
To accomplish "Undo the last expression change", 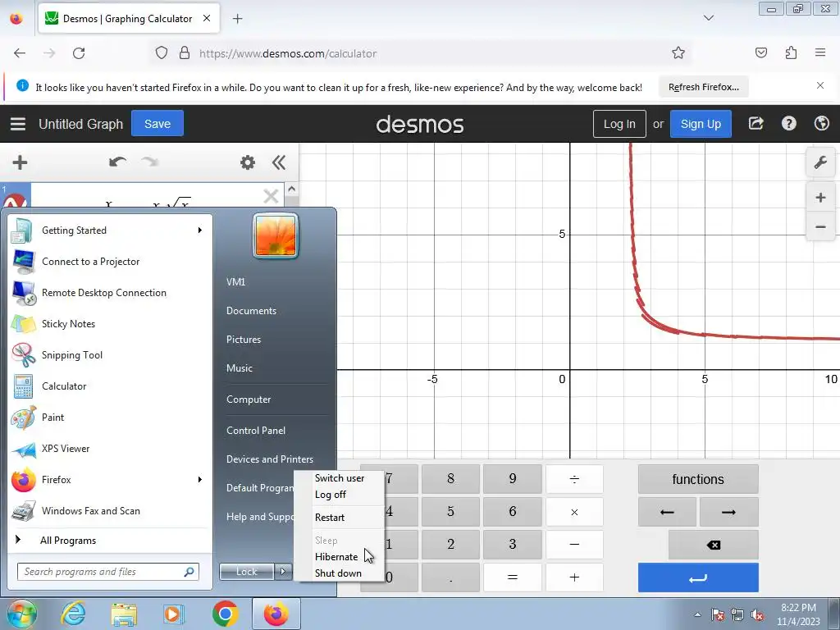I will click(x=117, y=162).
